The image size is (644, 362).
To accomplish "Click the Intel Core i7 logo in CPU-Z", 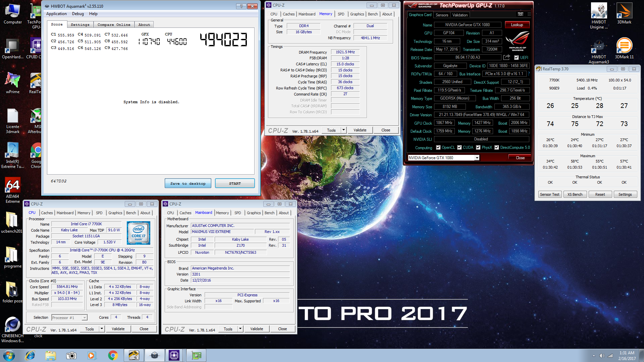I will point(138,233).
